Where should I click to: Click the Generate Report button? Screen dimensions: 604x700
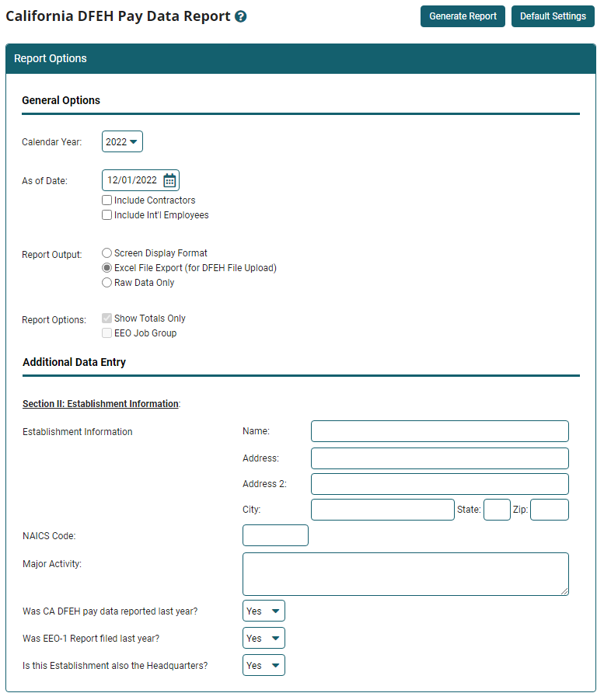pyautogui.click(x=463, y=16)
